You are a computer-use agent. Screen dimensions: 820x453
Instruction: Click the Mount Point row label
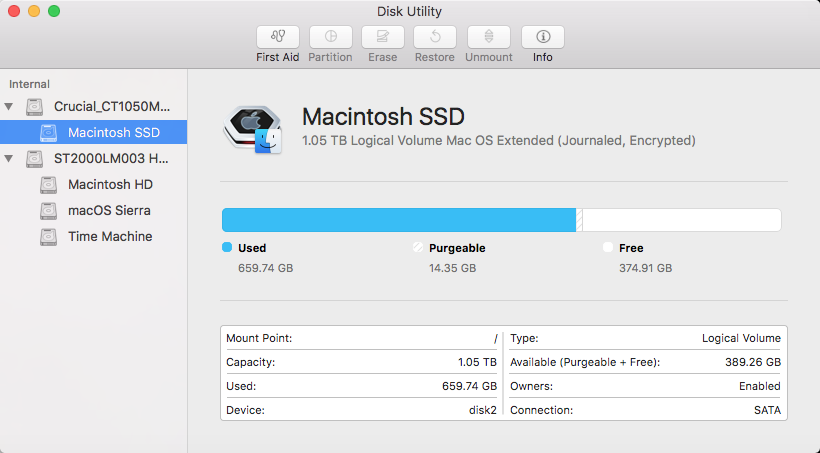(259, 338)
